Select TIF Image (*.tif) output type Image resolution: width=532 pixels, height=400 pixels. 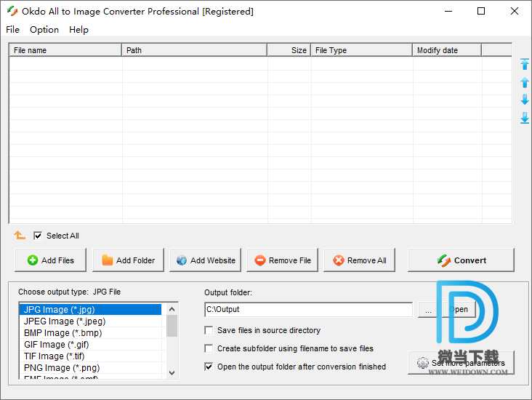coord(90,356)
